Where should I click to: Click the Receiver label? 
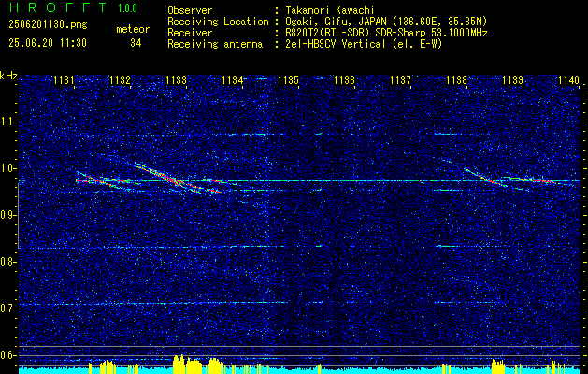point(190,33)
